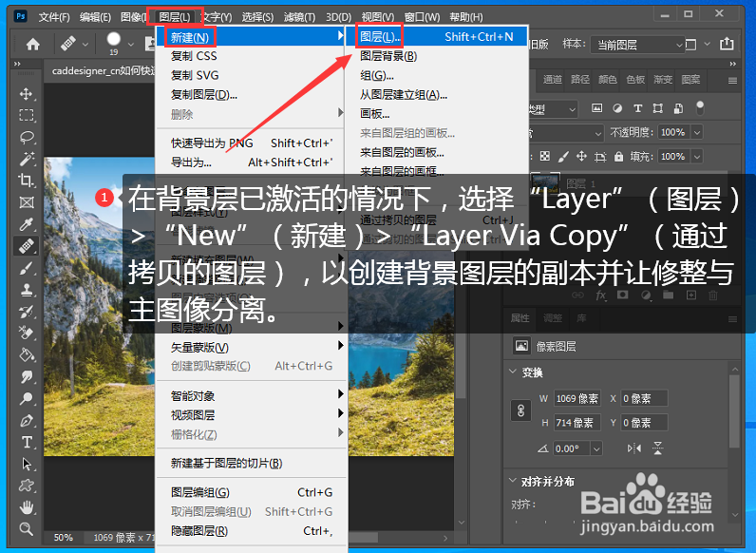Select the Healing Brush tool in the left toolbar
756x553 pixels.
click(x=26, y=246)
